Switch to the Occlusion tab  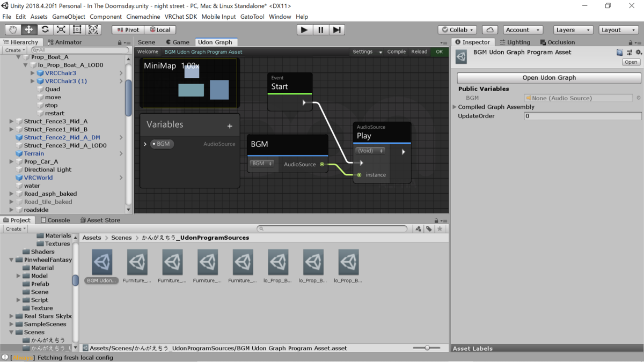[558, 42]
